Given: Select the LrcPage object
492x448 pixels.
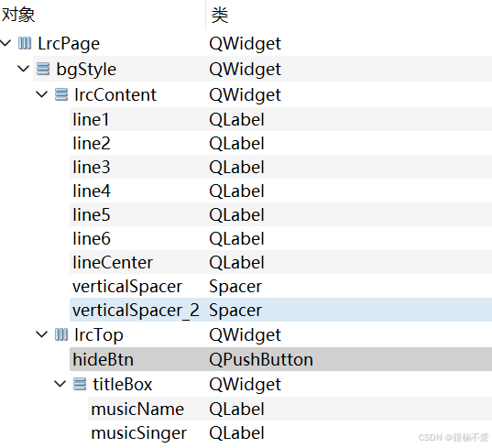Looking at the screenshot, I should (69, 43).
